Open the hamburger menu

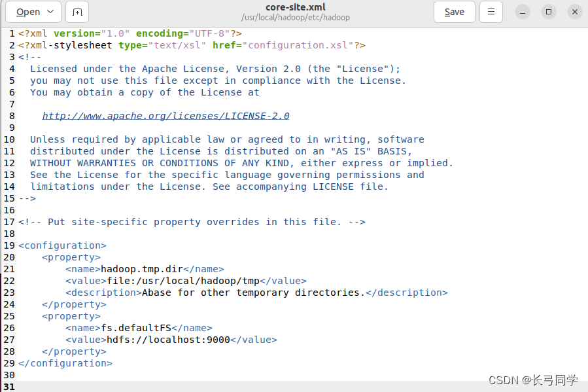(491, 12)
